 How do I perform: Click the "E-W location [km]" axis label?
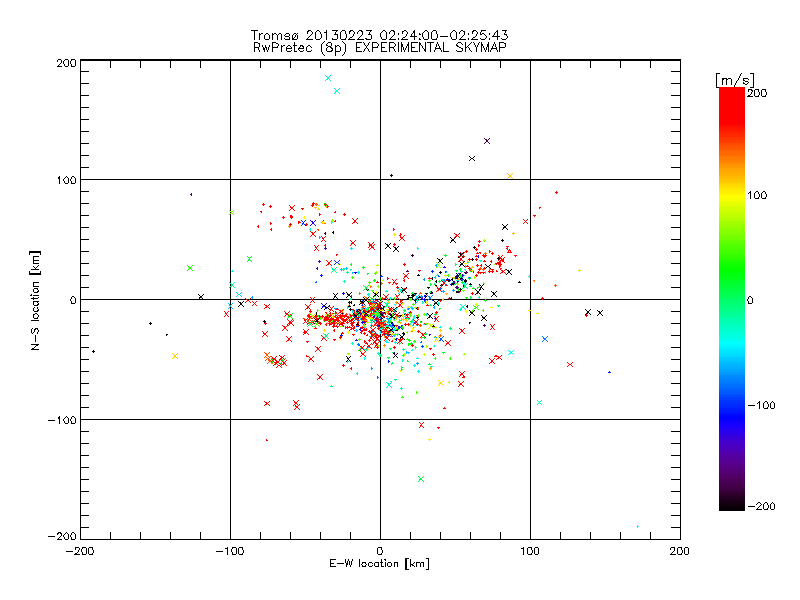379,564
